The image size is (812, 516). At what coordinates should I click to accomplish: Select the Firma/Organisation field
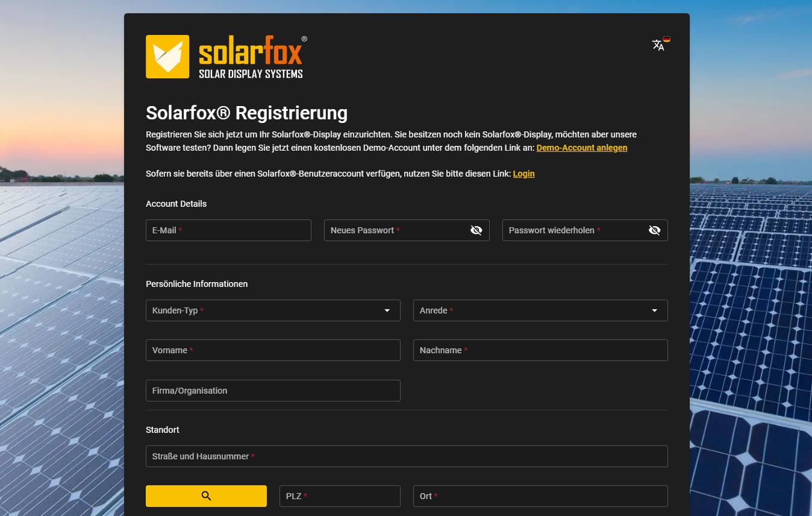pos(273,391)
